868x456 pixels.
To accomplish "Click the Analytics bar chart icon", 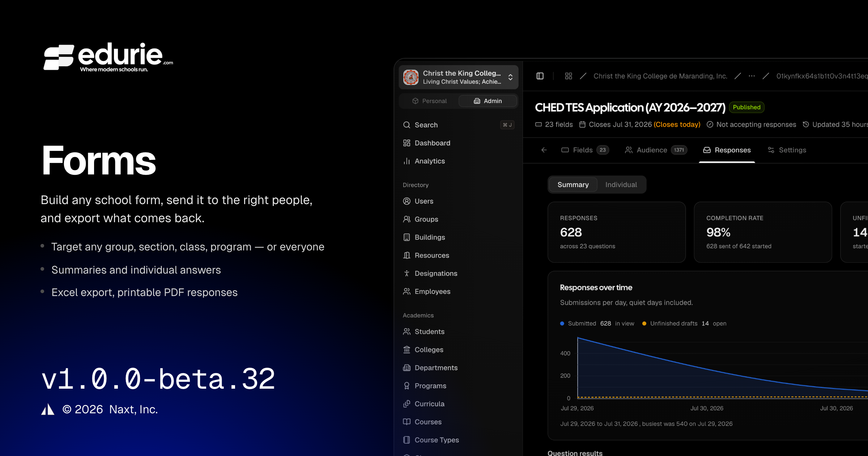I will [x=407, y=161].
